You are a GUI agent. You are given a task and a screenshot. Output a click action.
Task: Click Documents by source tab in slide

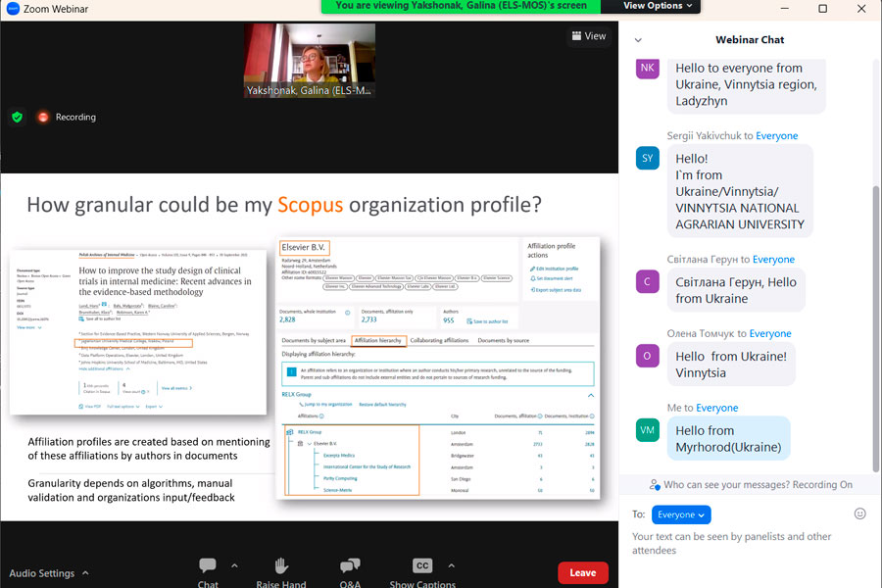[504, 340]
